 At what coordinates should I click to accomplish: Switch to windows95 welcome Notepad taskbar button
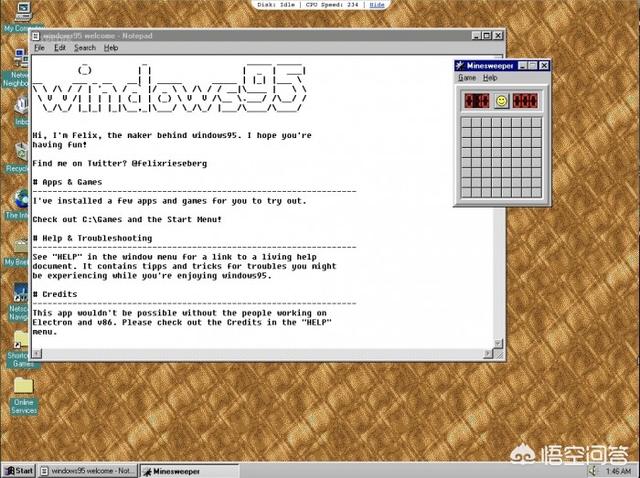[88, 471]
